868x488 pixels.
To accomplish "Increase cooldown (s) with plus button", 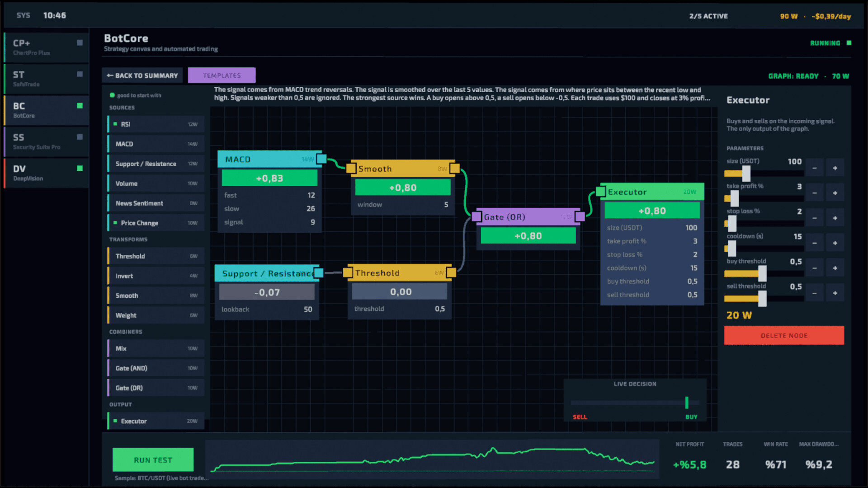I will (835, 243).
